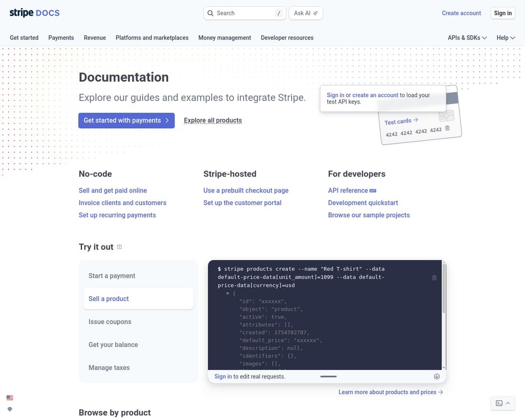The image size is (525, 420).
Task: Click the code panel resize handle bar
Action: click(328, 376)
